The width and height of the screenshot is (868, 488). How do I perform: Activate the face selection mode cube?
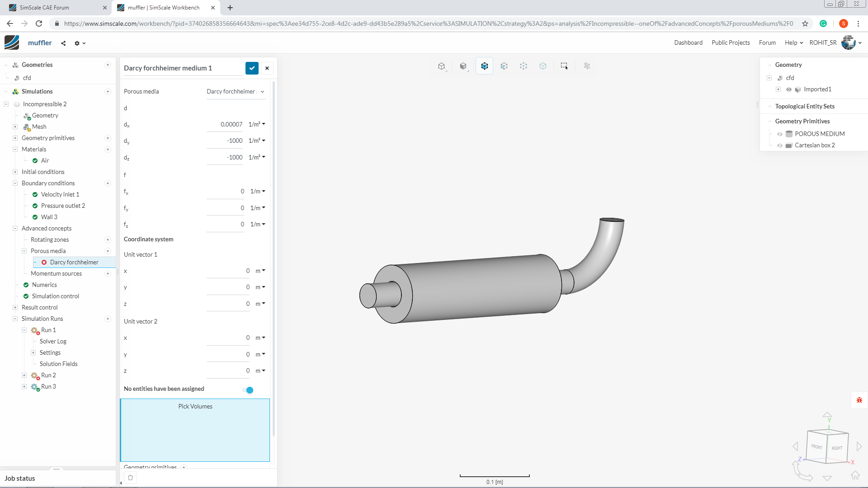pos(504,66)
